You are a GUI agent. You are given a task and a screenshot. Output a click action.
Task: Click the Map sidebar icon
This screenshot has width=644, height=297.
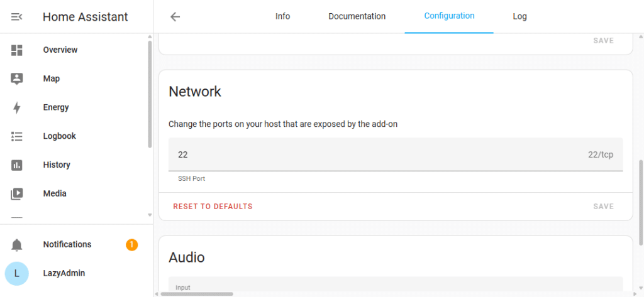pyautogui.click(x=17, y=79)
